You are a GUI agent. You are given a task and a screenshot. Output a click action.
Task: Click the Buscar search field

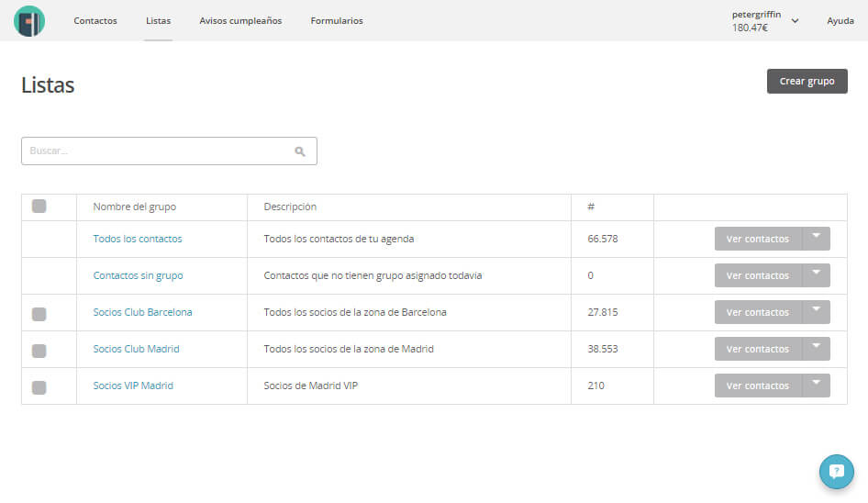click(169, 151)
